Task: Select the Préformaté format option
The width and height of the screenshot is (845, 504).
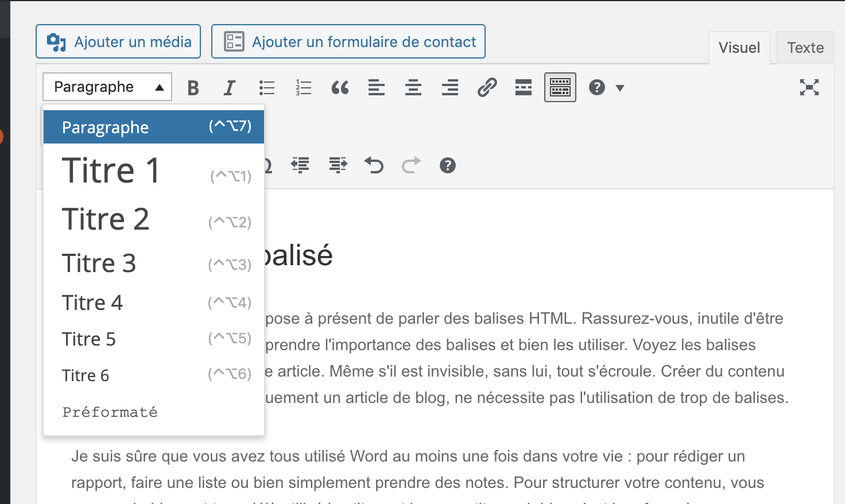Action: click(x=154, y=412)
